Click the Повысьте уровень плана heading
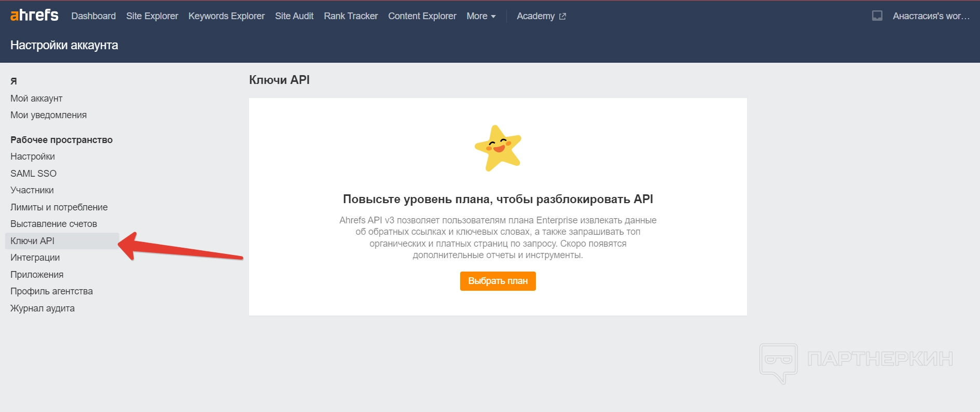This screenshot has width=980, height=412. coord(498,199)
